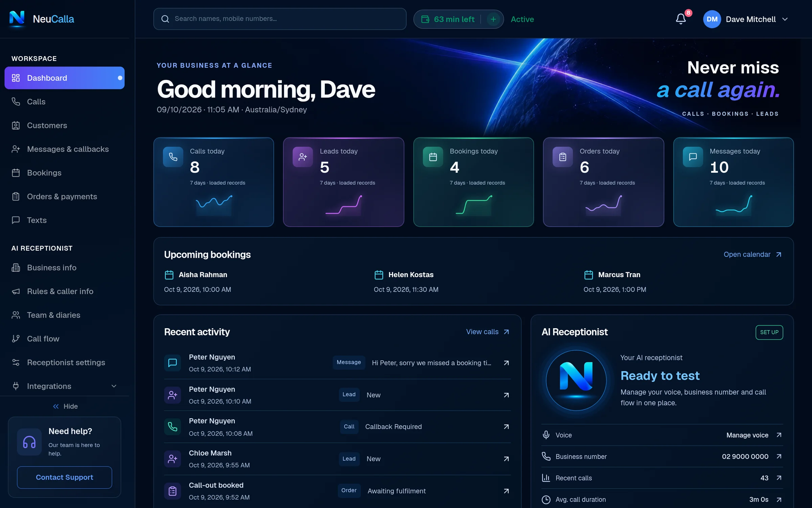Focus the search names input field

[x=280, y=19]
